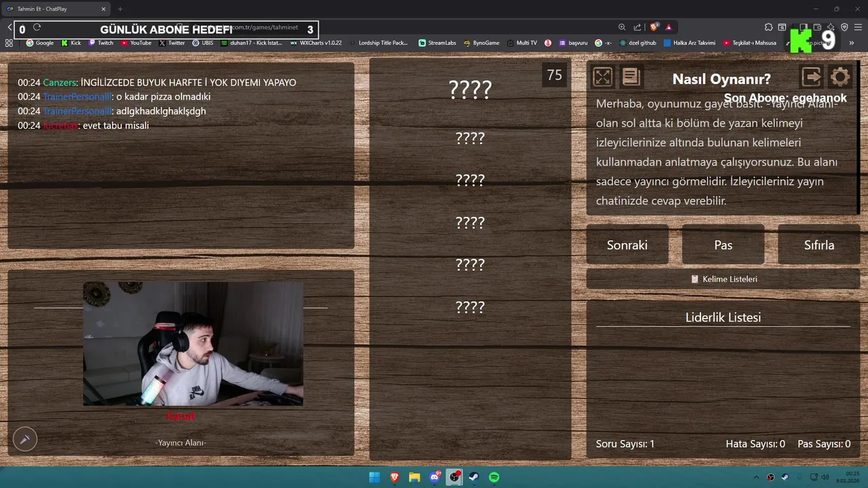The width and height of the screenshot is (868, 488).
Task: Open Steam from taskbar
Action: 474,477
